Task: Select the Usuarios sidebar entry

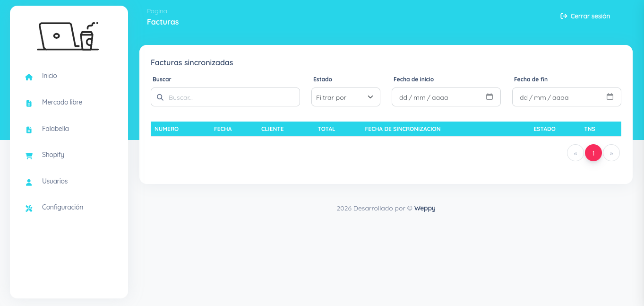Action: click(x=55, y=181)
